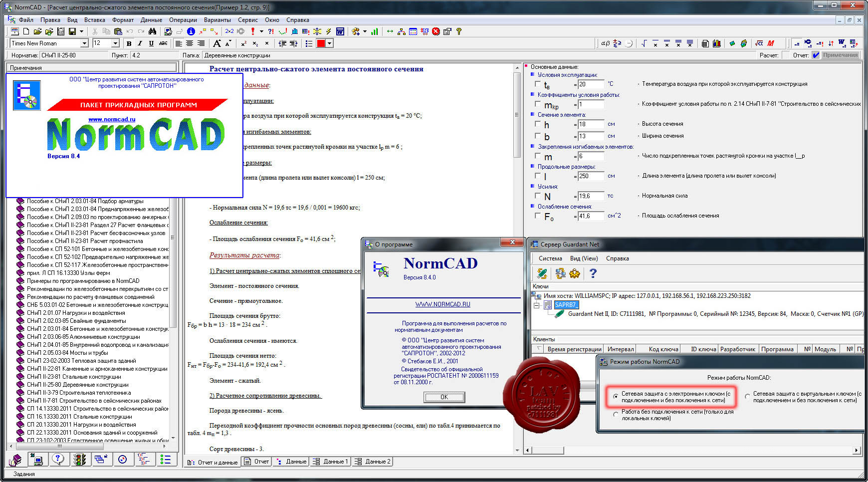Select network protection with virtual key
The image size is (868, 482).
pyautogui.click(x=747, y=397)
